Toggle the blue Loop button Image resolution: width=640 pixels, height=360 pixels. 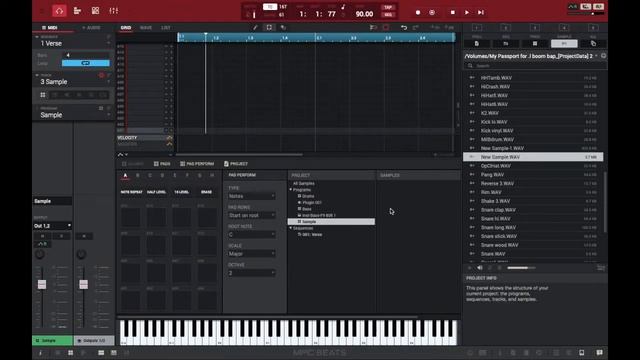pyautogui.click(x=86, y=63)
